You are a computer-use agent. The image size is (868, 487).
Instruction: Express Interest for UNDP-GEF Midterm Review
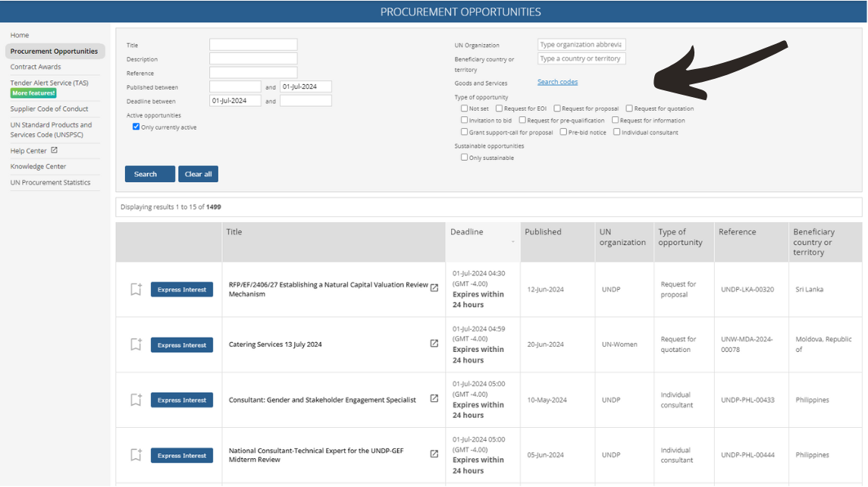[182, 455]
